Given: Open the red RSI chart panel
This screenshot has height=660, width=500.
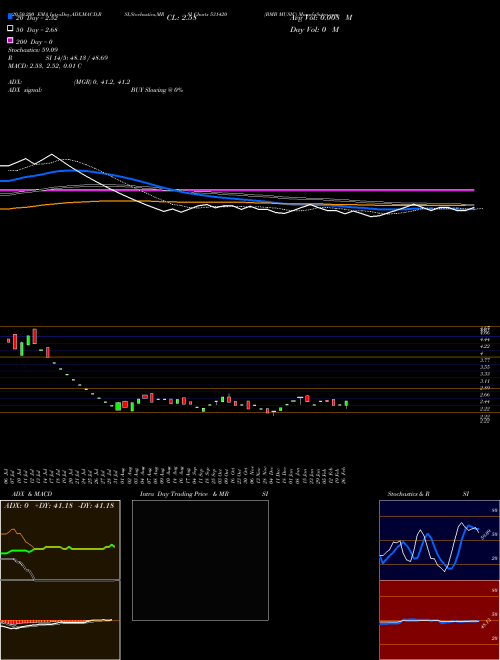Looking at the screenshot, I should (439, 620).
